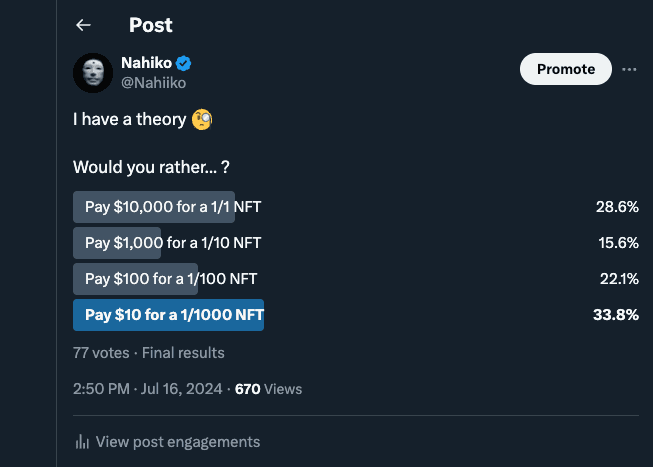Image resolution: width=653 pixels, height=467 pixels.
Task: Open the three-dot more options menu
Action: (629, 69)
